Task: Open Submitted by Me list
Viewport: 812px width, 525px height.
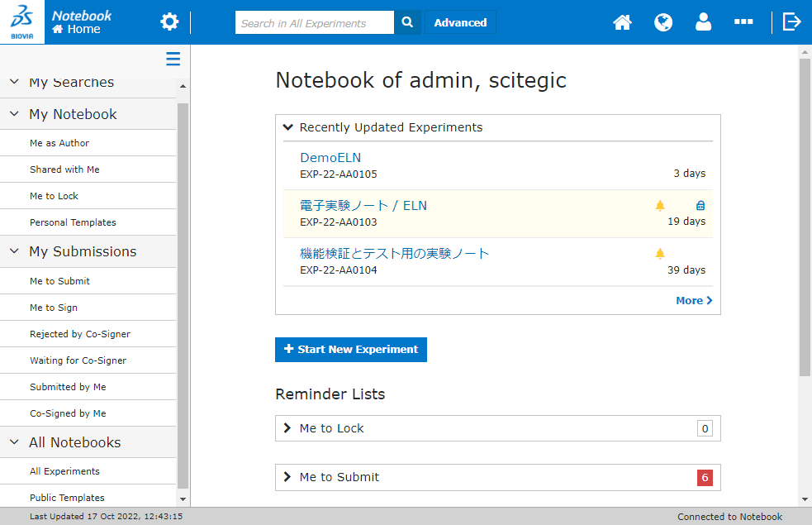Action: [88, 387]
